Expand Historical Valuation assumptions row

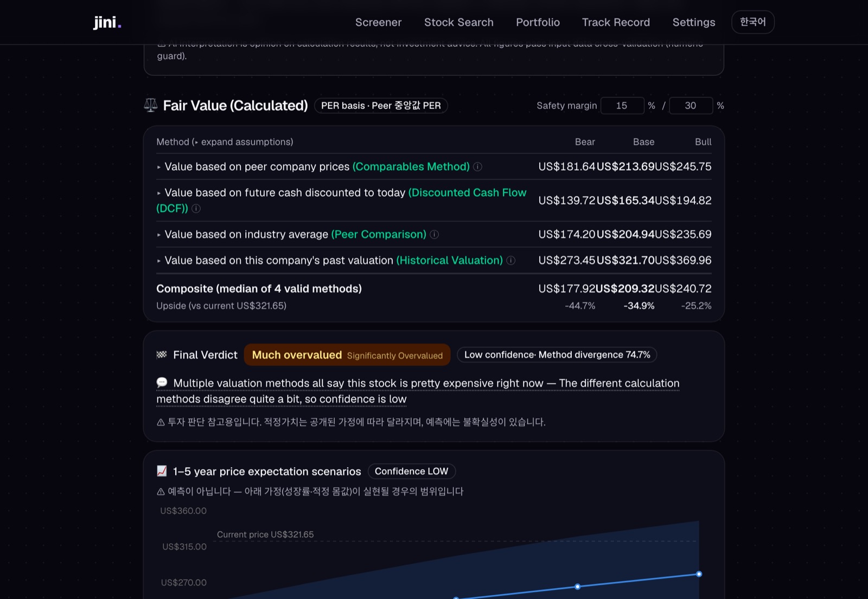(433, 260)
